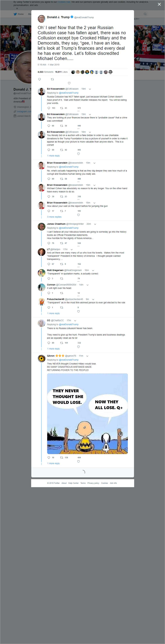Open the chevron menu on James Cheetham's reply

[95, 224]
